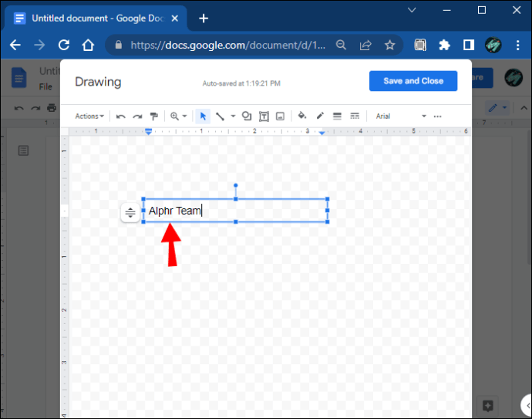Click the vertical align handle beside text box
The width and height of the screenshot is (532, 419).
[130, 212]
